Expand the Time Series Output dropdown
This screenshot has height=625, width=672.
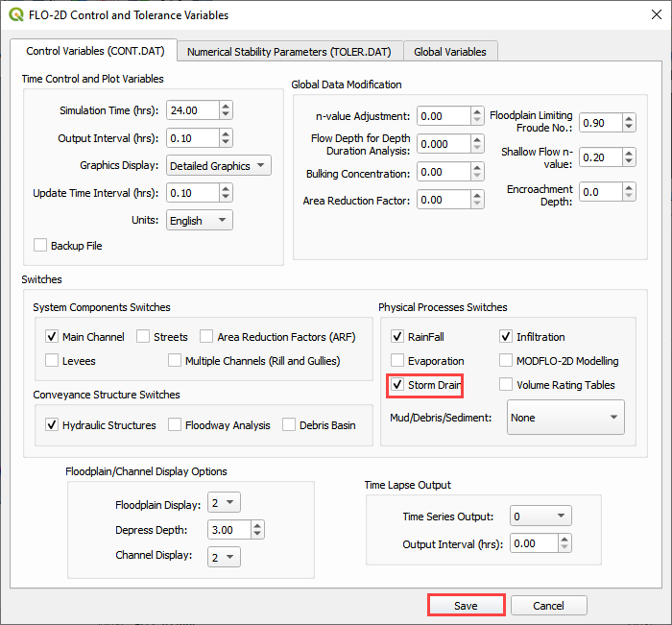coord(541,517)
